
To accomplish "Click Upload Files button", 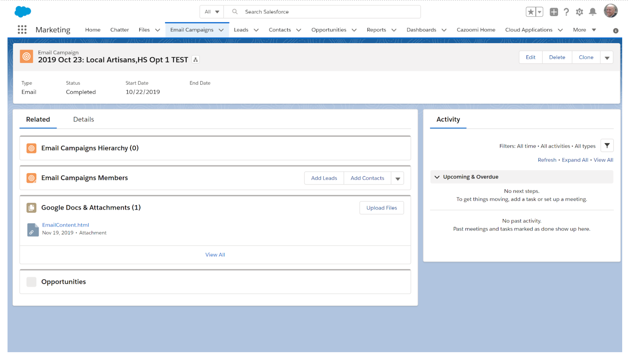I will click(381, 208).
